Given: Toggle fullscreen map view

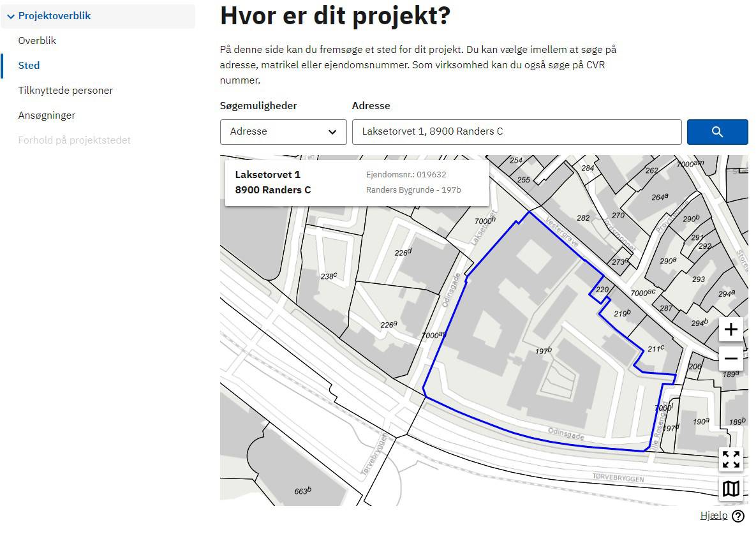Looking at the screenshot, I should (x=730, y=459).
